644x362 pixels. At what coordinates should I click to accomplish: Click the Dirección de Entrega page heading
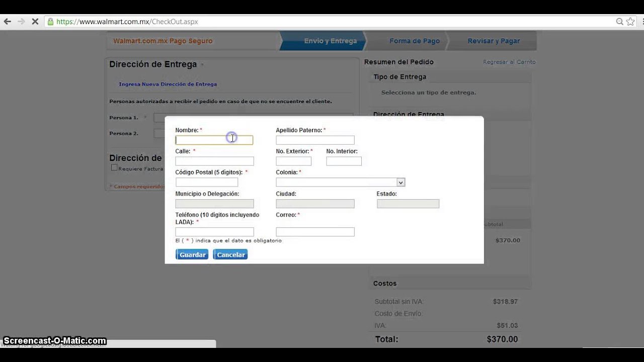pos(153,64)
